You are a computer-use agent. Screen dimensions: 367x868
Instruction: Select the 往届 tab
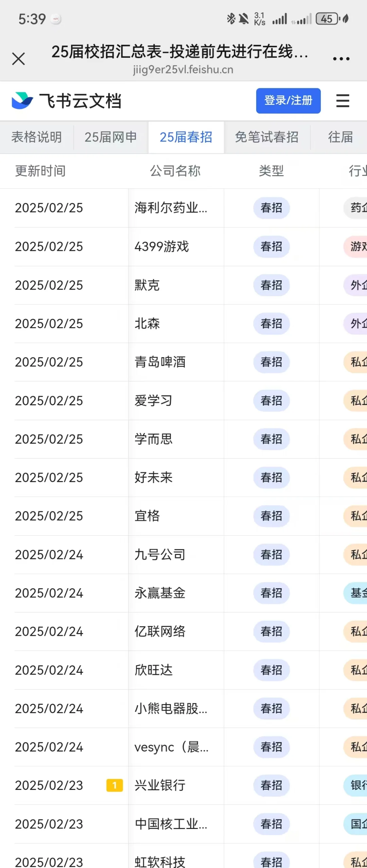click(x=340, y=137)
